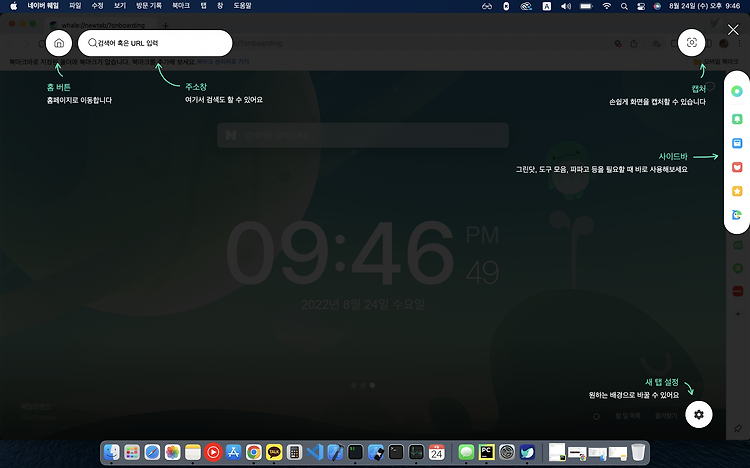This screenshot has width=750, height=468.
Task: Open Launchpad from the dock
Action: (132, 452)
